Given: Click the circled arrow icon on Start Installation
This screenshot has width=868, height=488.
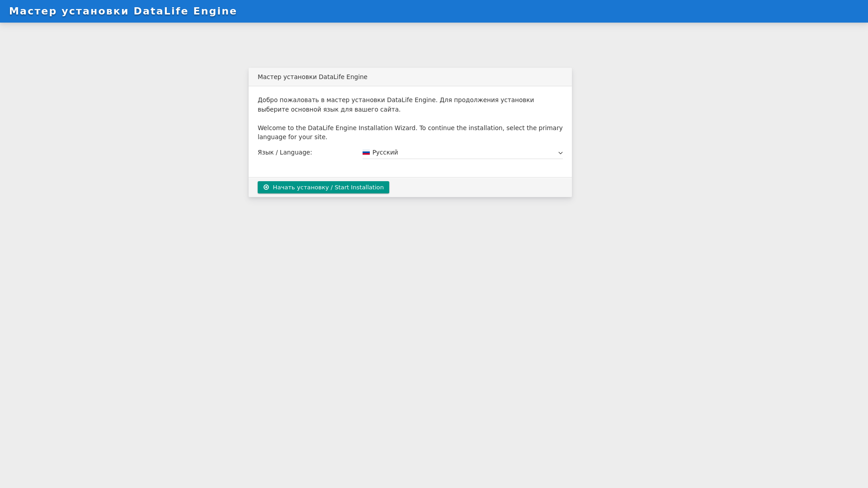Looking at the screenshot, I should click(x=266, y=188).
